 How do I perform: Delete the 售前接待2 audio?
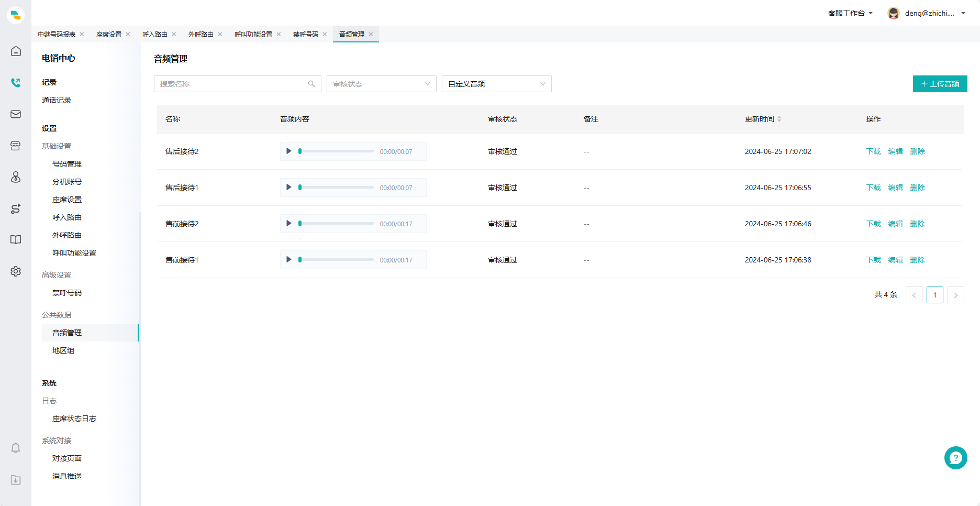(x=918, y=224)
